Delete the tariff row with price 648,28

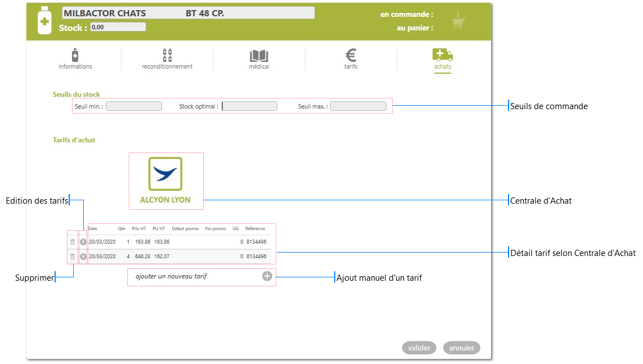(73, 257)
